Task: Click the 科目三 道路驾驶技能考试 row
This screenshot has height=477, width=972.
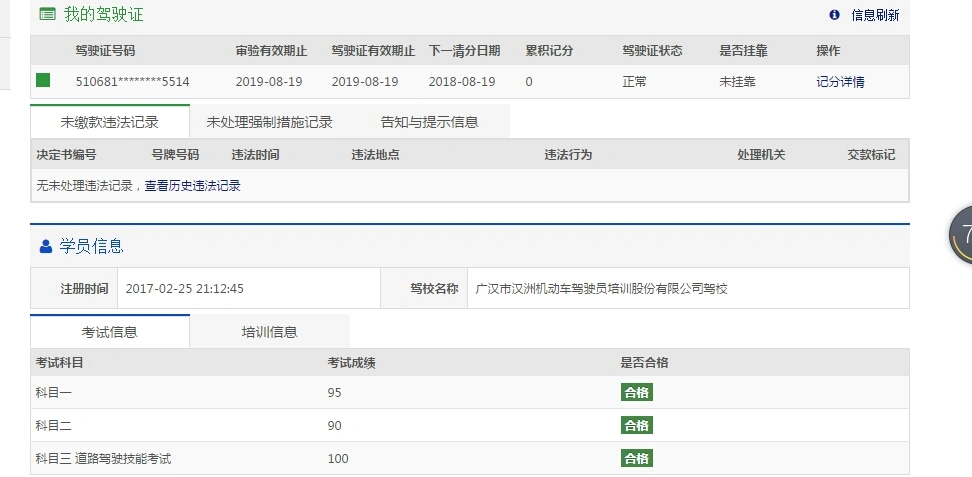Action: (x=103, y=459)
